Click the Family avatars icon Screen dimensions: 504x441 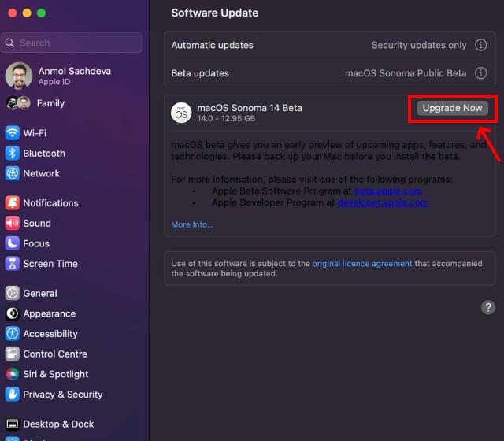click(18, 103)
